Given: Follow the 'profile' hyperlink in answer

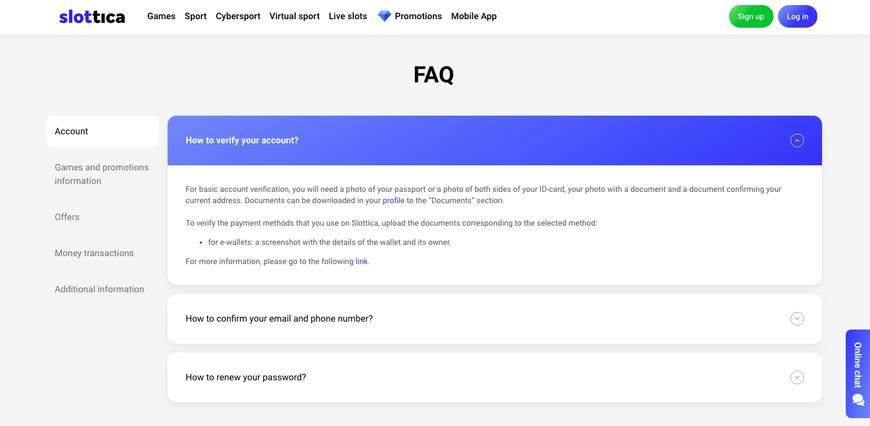Looking at the screenshot, I should (393, 201).
